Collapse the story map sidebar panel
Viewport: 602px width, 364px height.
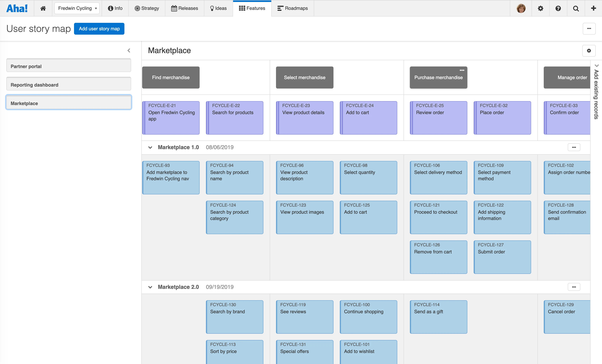click(129, 51)
